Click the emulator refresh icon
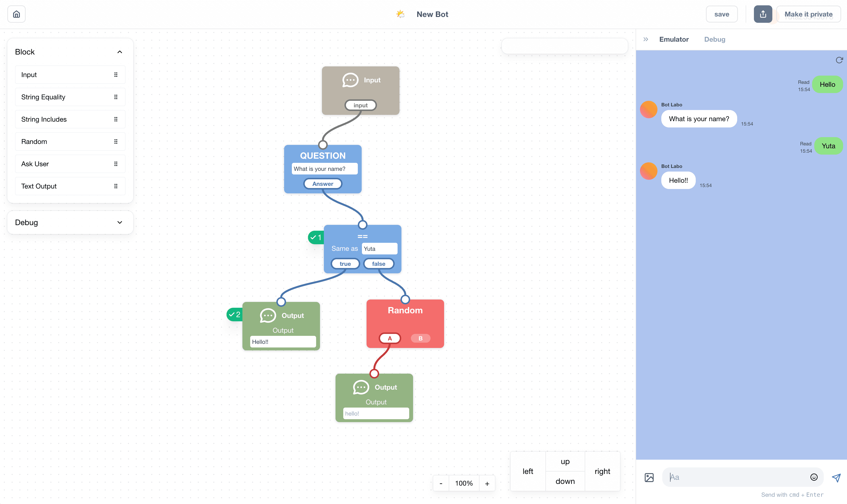Viewport: 847px width, 504px height. pos(839,60)
